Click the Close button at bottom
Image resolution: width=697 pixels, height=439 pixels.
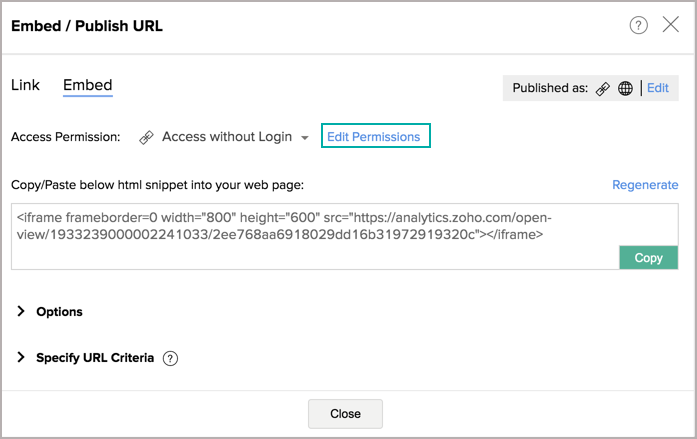tap(345, 414)
